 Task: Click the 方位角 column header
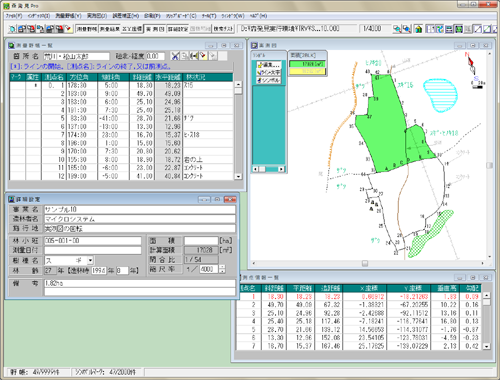pyautogui.click(x=82, y=77)
